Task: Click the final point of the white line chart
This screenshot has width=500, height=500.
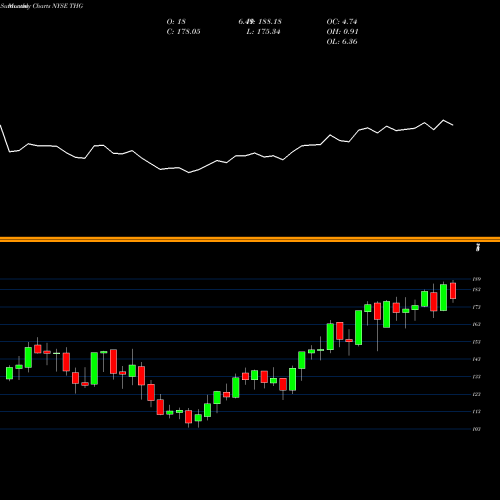Action: coord(453,125)
